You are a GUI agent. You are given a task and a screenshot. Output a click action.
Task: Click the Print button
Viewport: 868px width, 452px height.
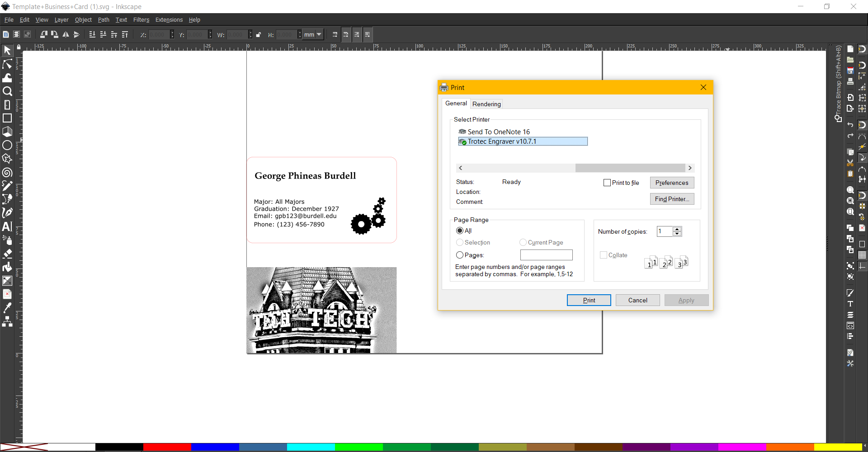(x=589, y=300)
